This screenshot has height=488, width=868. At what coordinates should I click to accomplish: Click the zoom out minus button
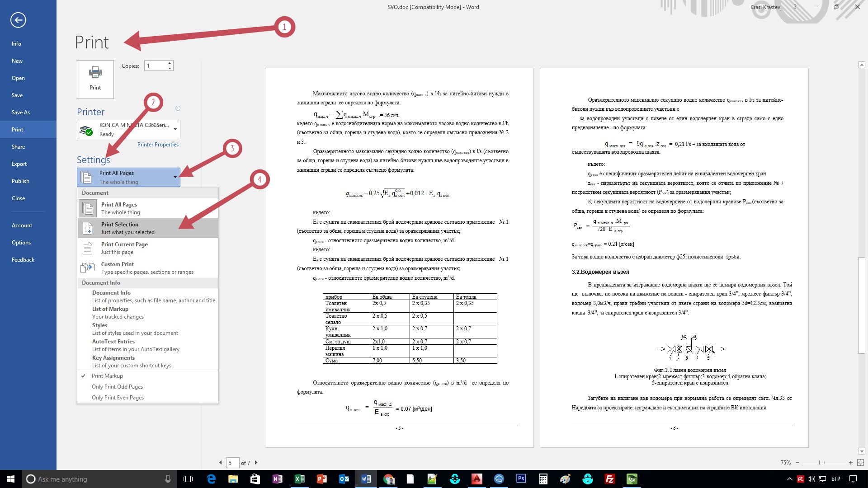(x=797, y=462)
